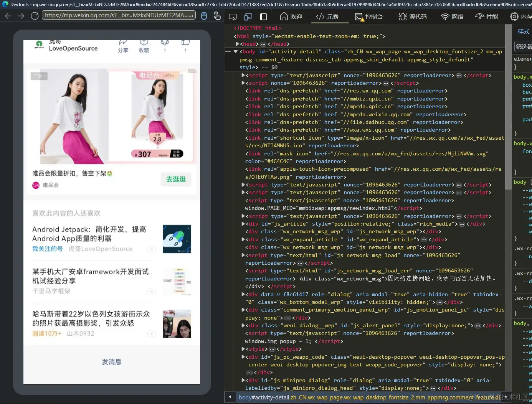Click the LoveOpenSource account avatar logo

[x=39, y=45]
